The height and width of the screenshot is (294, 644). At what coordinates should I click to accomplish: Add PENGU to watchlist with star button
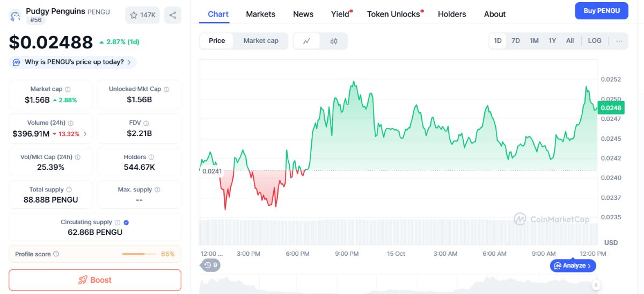[142, 15]
